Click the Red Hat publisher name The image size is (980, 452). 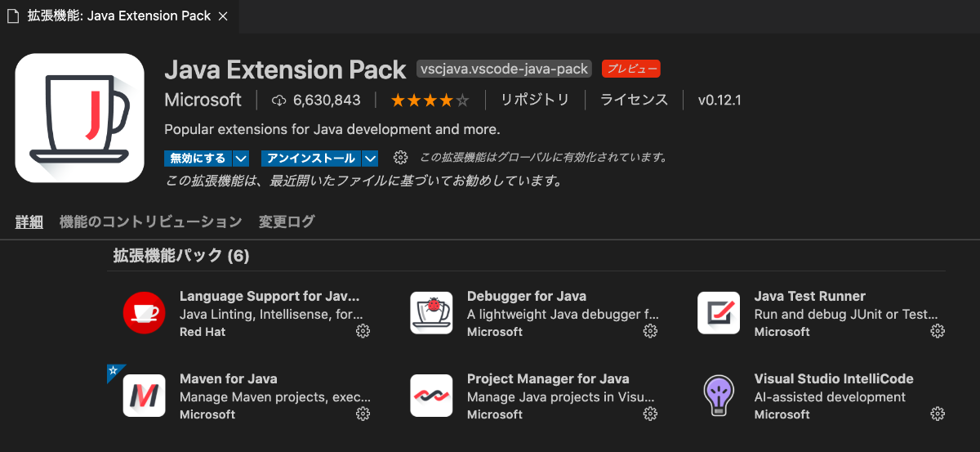click(203, 332)
